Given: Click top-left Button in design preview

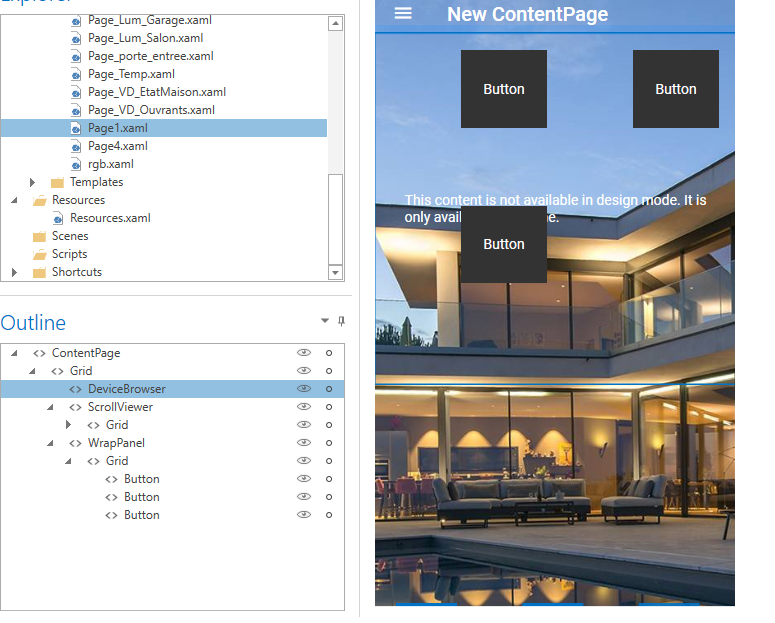Looking at the screenshot, I should click(x=504, y=89).
